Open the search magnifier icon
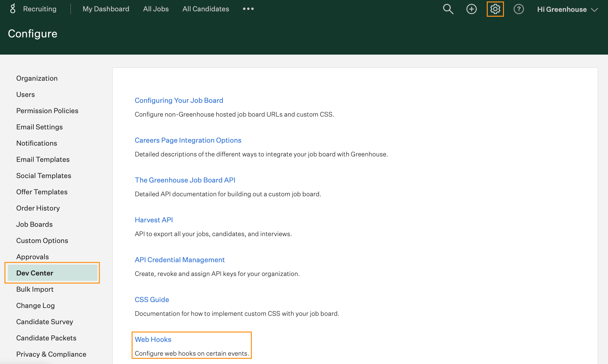The image size is (608, 364). 448,9
